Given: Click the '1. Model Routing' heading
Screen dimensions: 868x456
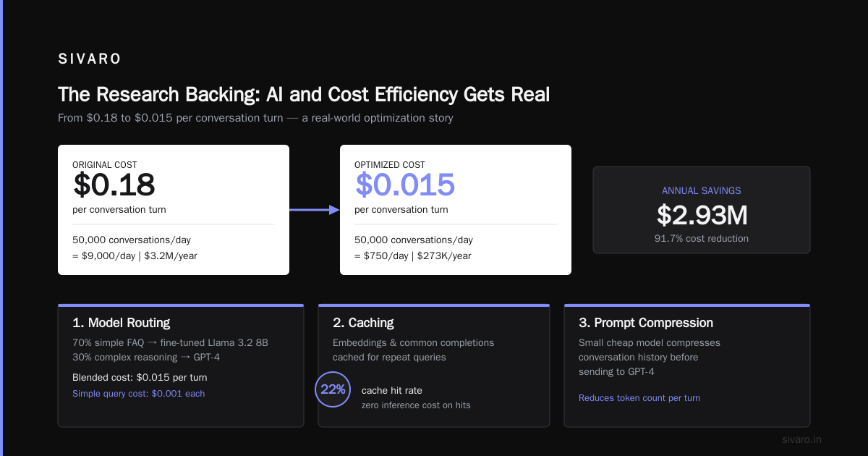Looking at the screenshot, I should 121,323.
